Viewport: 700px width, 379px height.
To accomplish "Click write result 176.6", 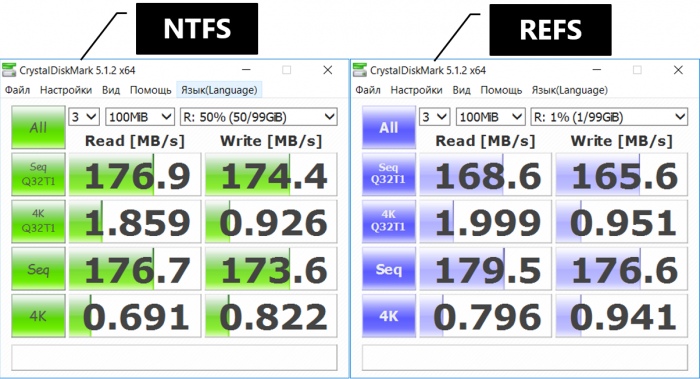I will point(622,269).
